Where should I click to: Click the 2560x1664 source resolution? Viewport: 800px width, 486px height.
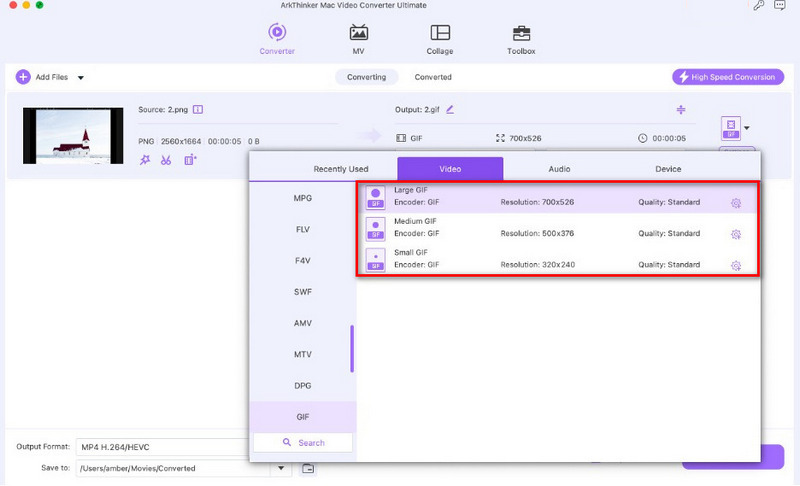[x=181, y=141]
